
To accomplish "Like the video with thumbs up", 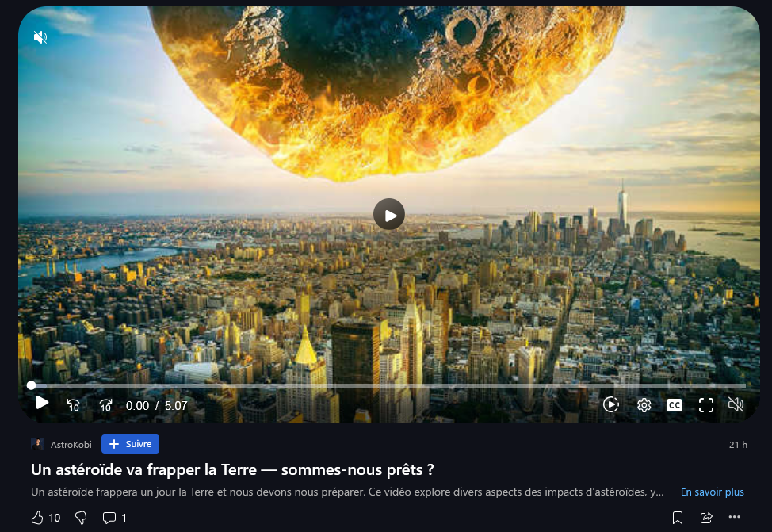I will pos(37,517).
